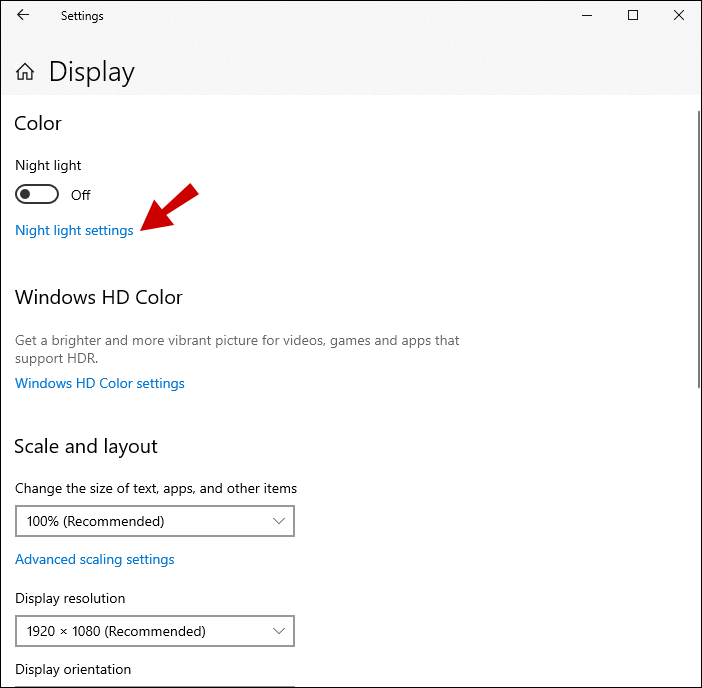Image resolution: width=702 pixels, height=688 pixels.
Task: Open Advanced scaling settings link
Action: 95,559
